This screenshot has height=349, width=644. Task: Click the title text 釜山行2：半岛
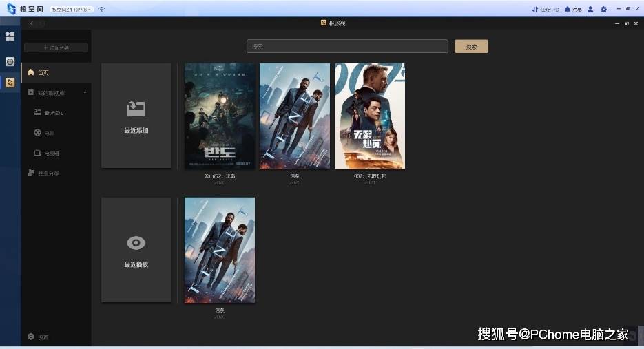coord(220,176)
